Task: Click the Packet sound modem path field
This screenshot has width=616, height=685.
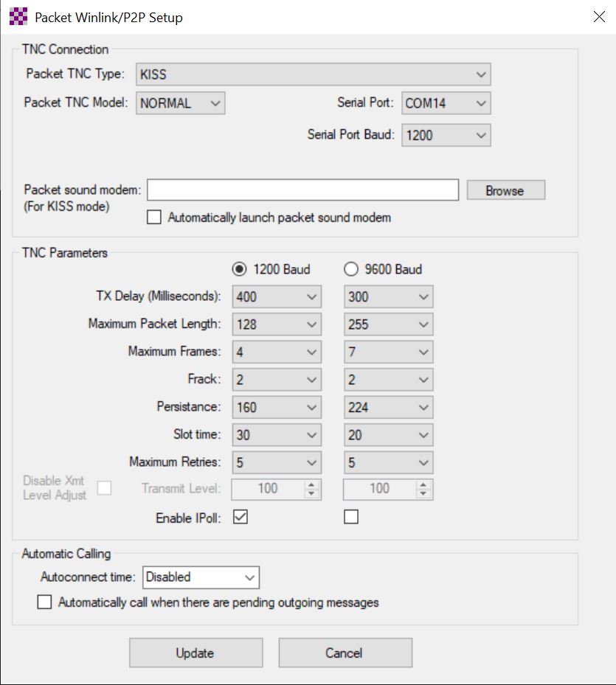Action: click(x=302, y=190)
